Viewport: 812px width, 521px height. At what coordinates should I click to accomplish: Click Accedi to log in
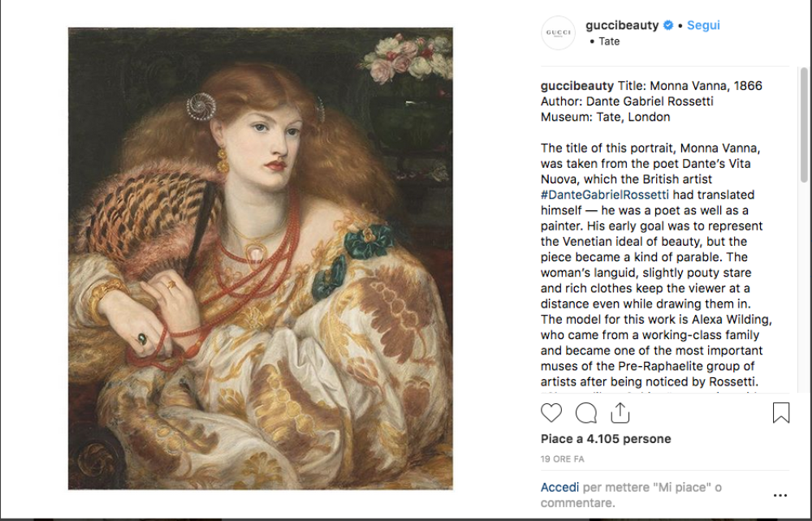[560, 488]
